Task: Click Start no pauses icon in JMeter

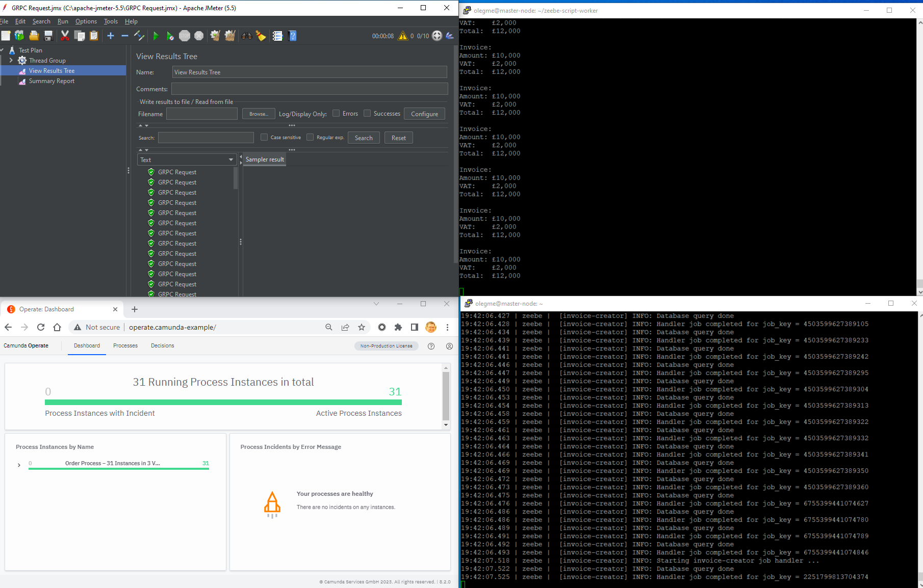Action: [170, 36]
